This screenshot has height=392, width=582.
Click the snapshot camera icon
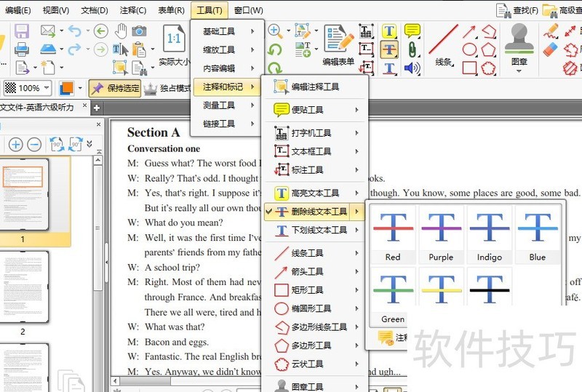139,31
